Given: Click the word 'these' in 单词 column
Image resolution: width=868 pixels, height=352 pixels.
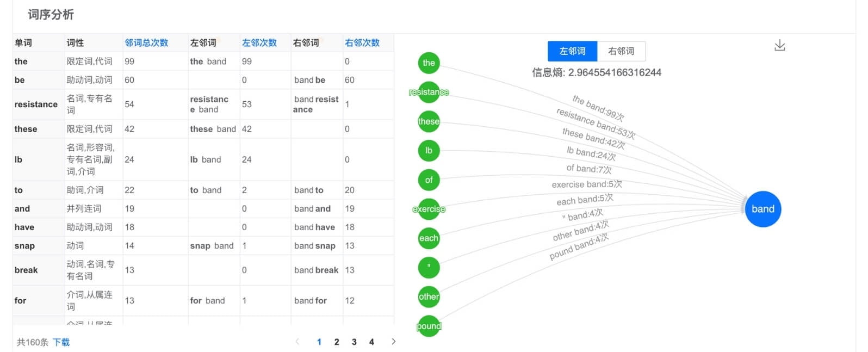Looking at the screenshot, I should pyautogui.click(x=26, y=129).
